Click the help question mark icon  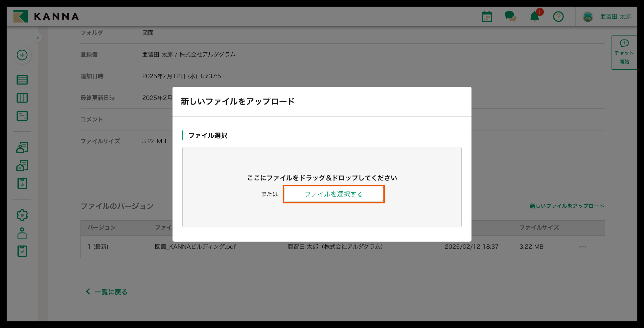click(x=558, y=17)
